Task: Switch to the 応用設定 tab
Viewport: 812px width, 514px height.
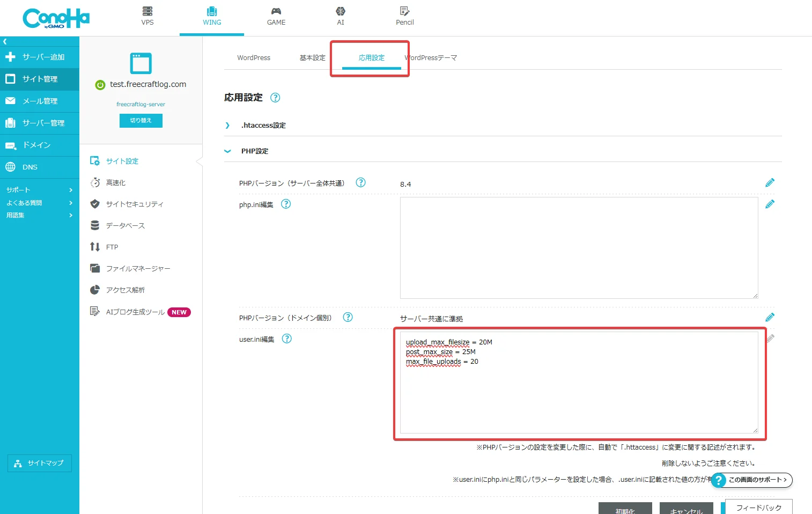Action: click(372, 58)
